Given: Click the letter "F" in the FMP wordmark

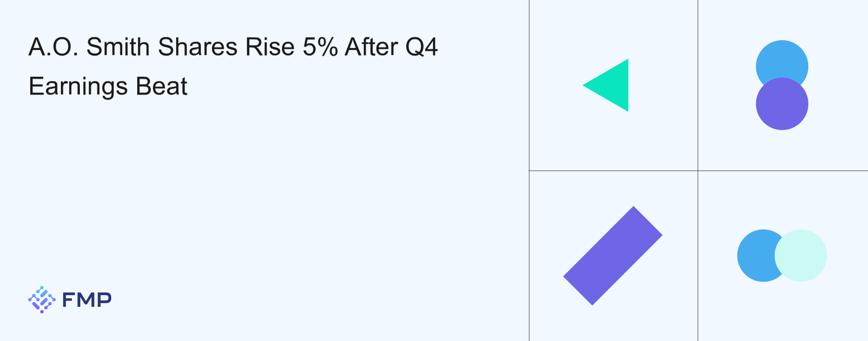Looking at the screenshot, I should point(68,300).
